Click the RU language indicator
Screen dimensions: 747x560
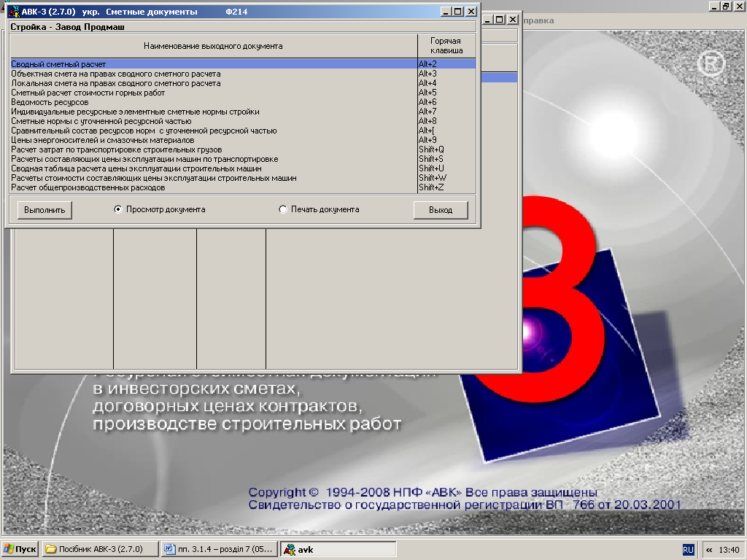tap(688, 550)
